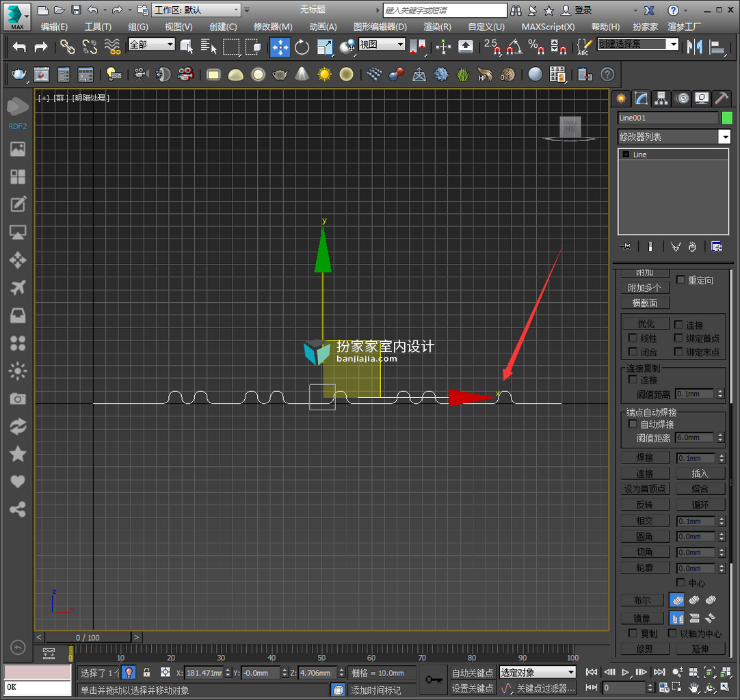Click the Save file icon
The width and height of the screenshot is (740, 700).
pos(76,10)
